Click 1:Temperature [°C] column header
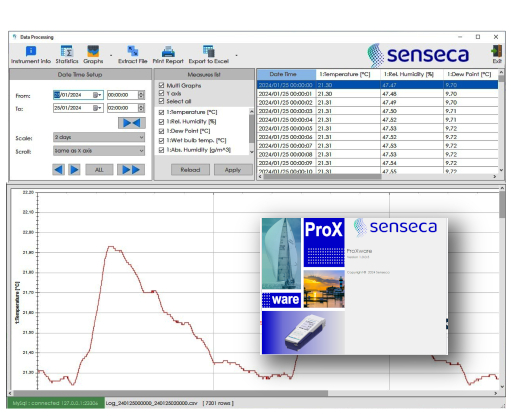This screenshot has width=511, height=416. 348,74
